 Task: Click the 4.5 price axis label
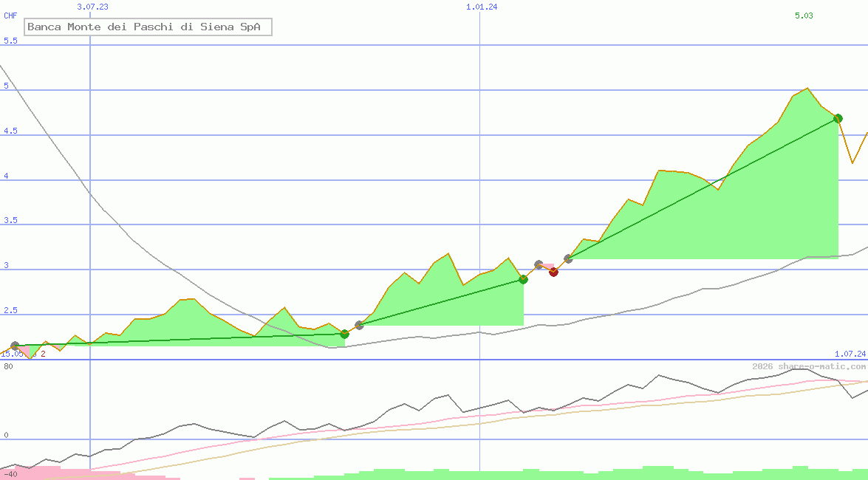10,131
